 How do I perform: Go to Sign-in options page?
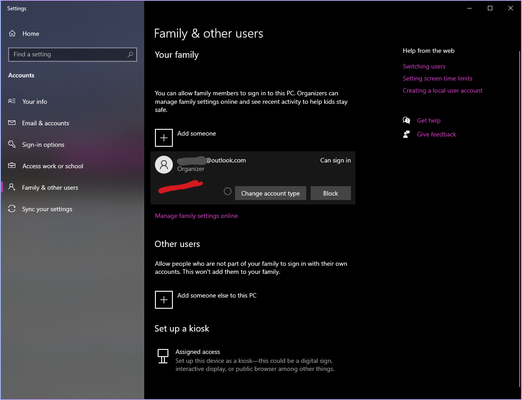tap(43, 145)
